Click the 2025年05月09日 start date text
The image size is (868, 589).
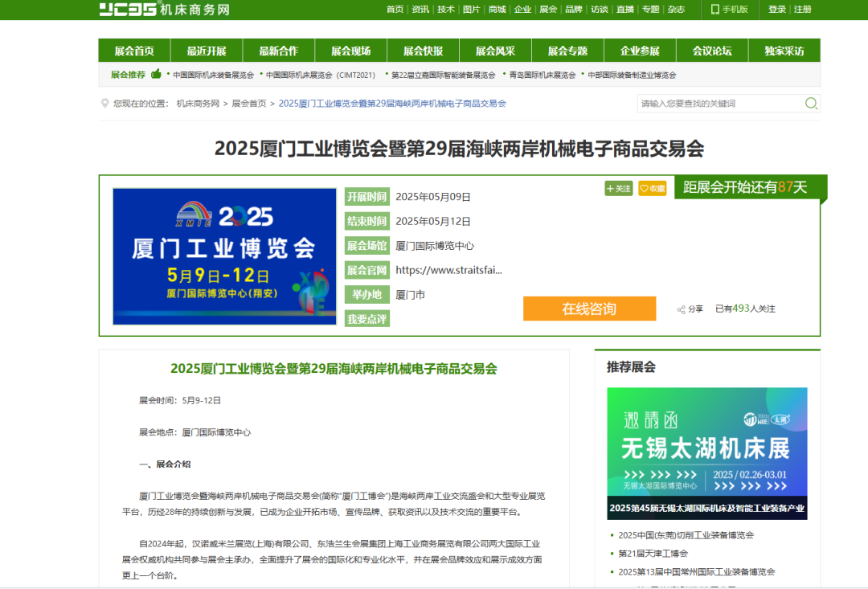point(433,197)
